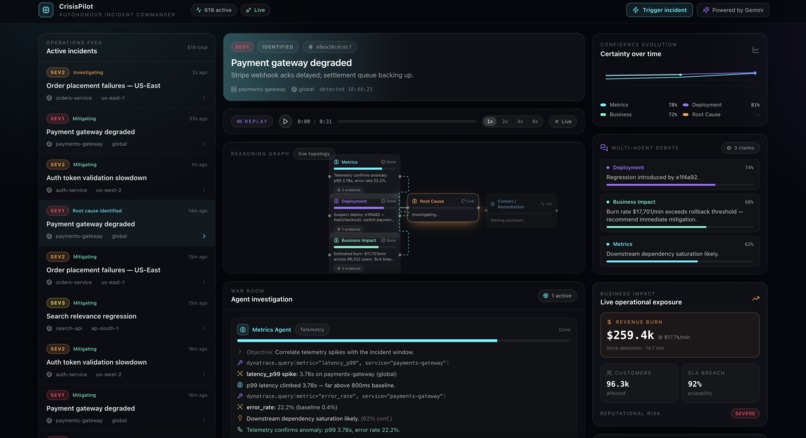Click the Powered by Gemini badge

733,10
